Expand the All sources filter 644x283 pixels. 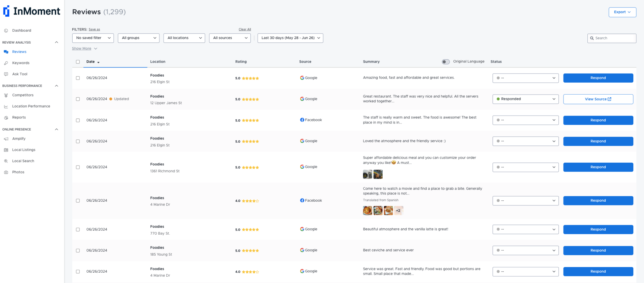(x=230, y=38)
